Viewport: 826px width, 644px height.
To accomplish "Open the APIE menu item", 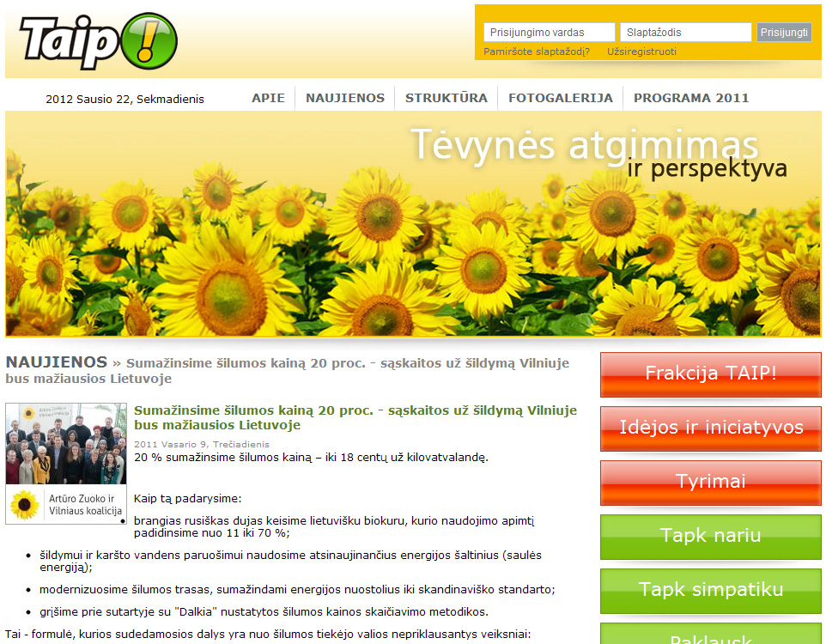I will pyautogui.click(x=268, y=98).
